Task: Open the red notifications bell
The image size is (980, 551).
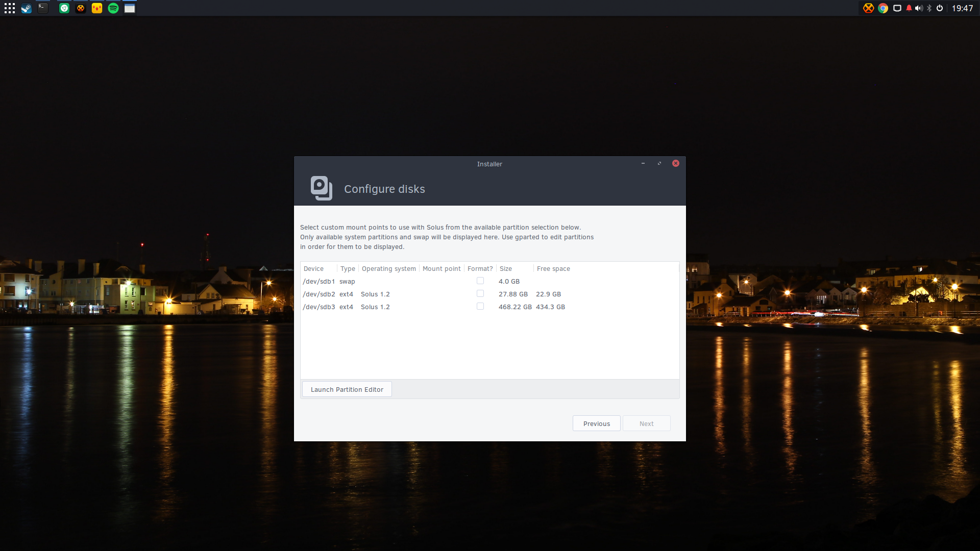Action: click(909, 8)
